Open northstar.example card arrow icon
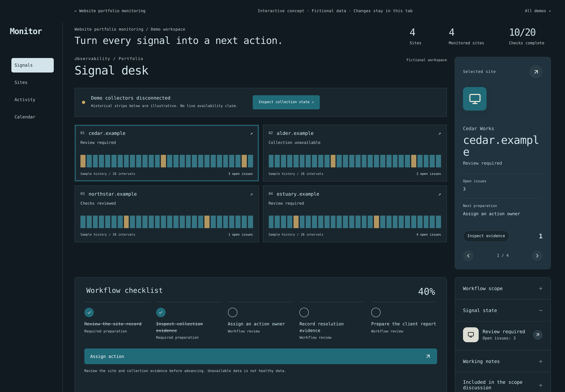This screenshot has height=392, width=565. (252, 194)
